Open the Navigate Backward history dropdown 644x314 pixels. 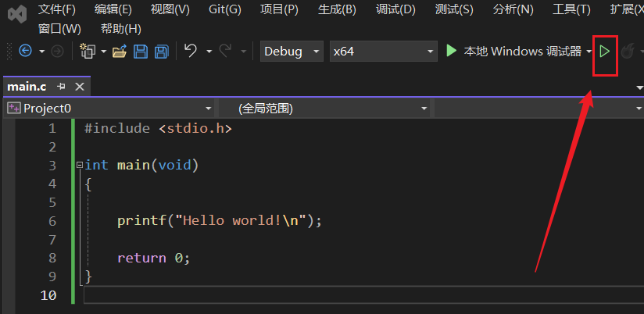click(42, 52)
